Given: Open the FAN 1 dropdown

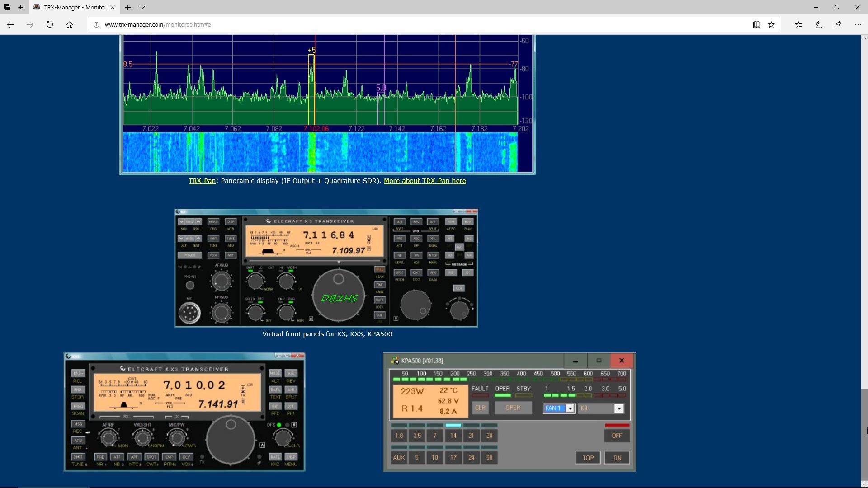Looking at the screenshot, I should [570, 408].
